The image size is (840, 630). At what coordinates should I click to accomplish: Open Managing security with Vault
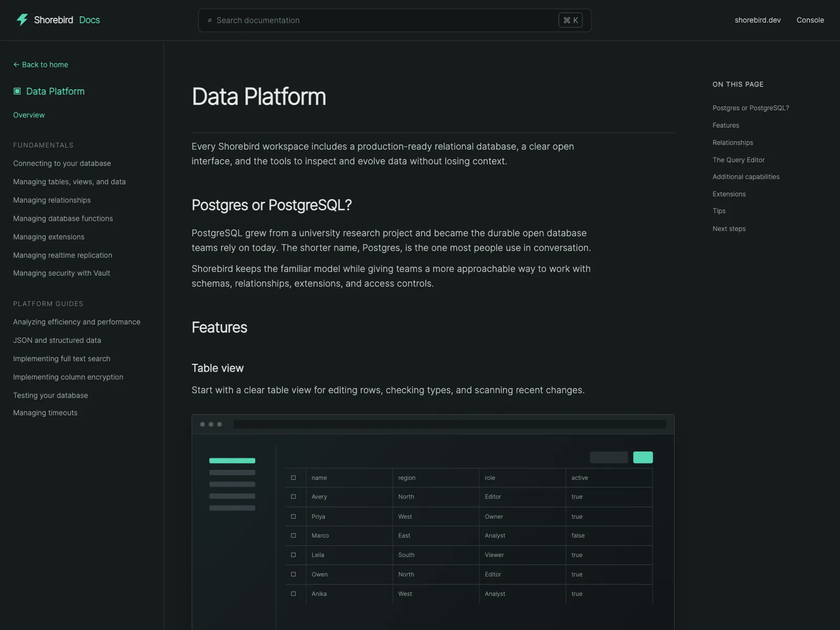[61, 273]
